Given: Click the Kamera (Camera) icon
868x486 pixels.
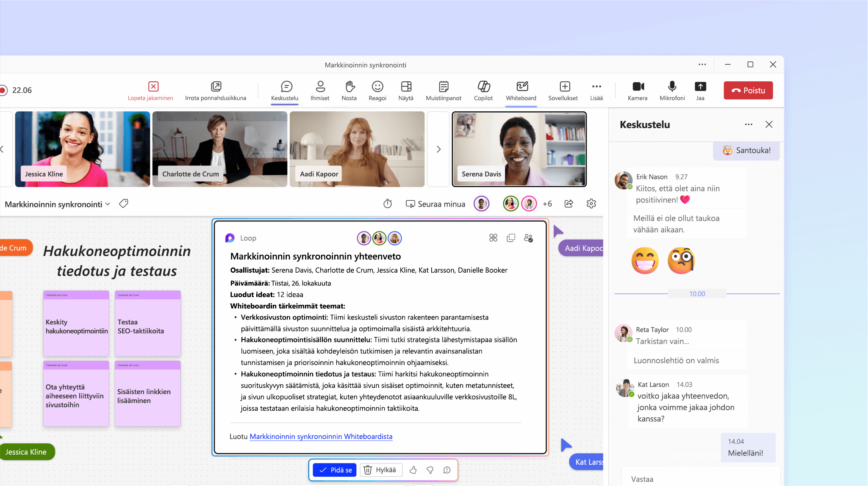Looking at the screenshot, I should [637, 89].
